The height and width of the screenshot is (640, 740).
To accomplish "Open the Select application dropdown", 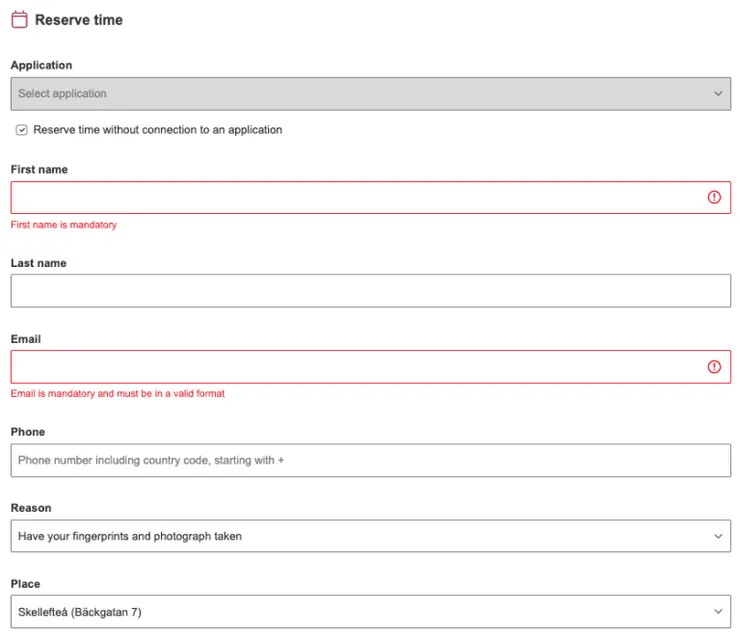I will point(370,94).
